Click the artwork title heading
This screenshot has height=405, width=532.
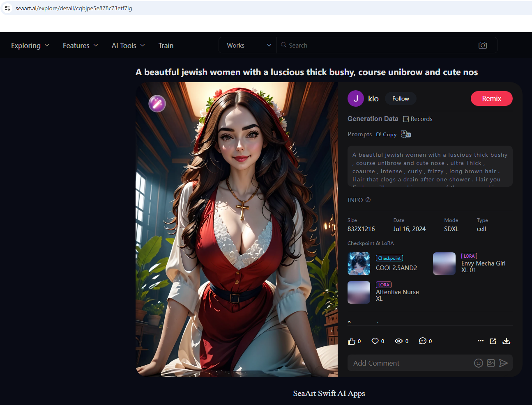(307, 72)
